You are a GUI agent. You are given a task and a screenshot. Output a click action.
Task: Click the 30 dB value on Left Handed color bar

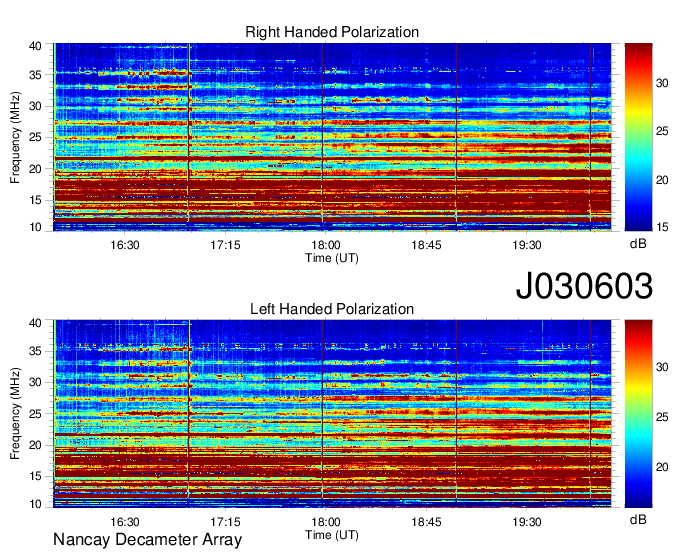662,367
